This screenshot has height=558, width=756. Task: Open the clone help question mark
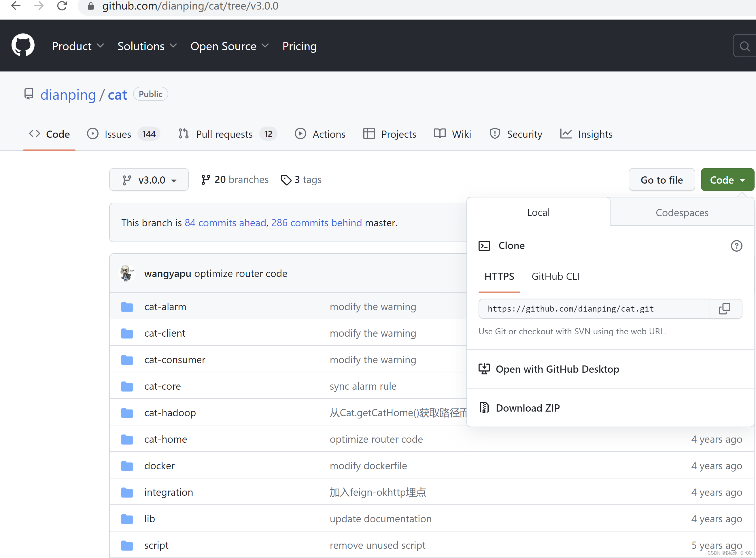click(x=736, y=246)
